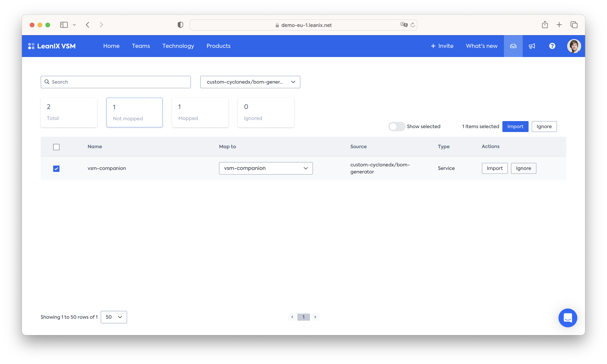Open the user profile avatar
Screen dimensions: 607x364
pos(574,46)
